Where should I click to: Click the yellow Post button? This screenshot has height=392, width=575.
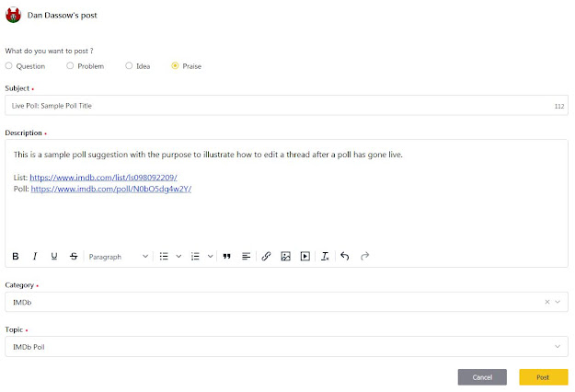544,377
